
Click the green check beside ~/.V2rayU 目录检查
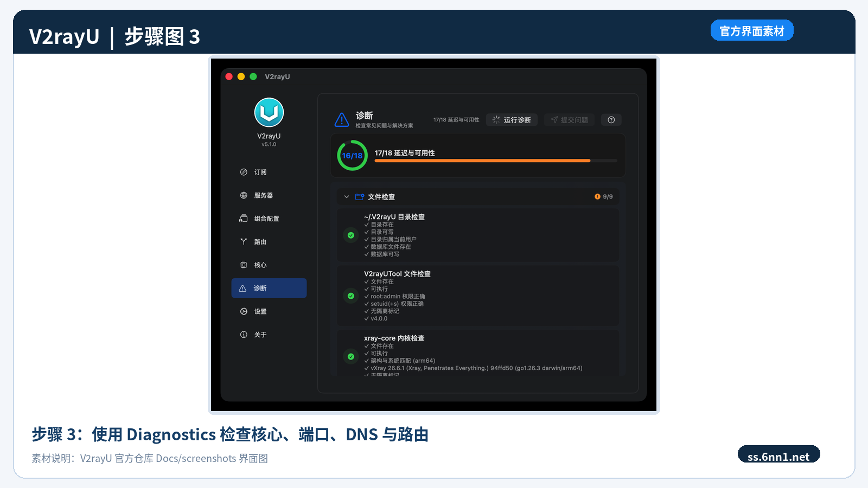pos(351,235)
